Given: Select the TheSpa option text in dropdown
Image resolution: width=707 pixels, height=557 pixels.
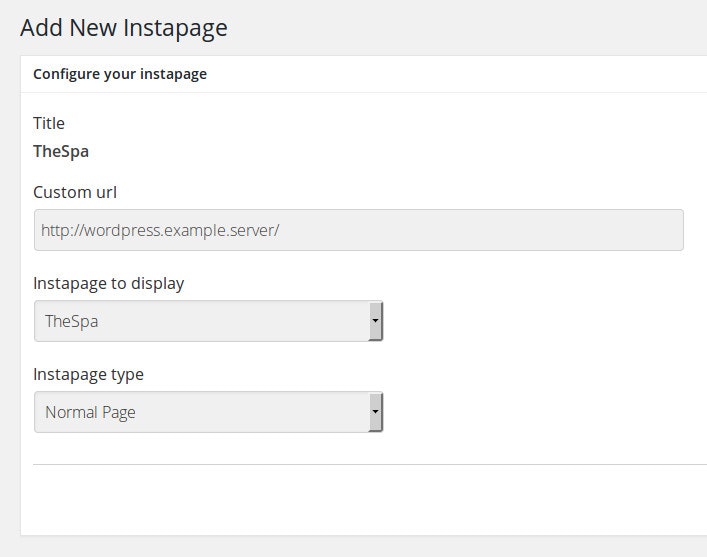Looking at the screenshot, I should pyautogui.click(x=71, y=322).
